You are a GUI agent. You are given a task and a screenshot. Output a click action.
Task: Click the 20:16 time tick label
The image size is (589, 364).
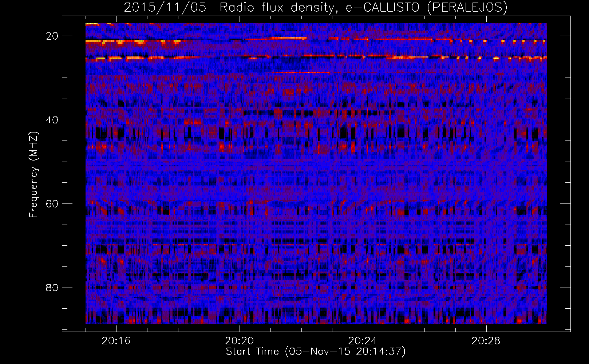(116, 341)
